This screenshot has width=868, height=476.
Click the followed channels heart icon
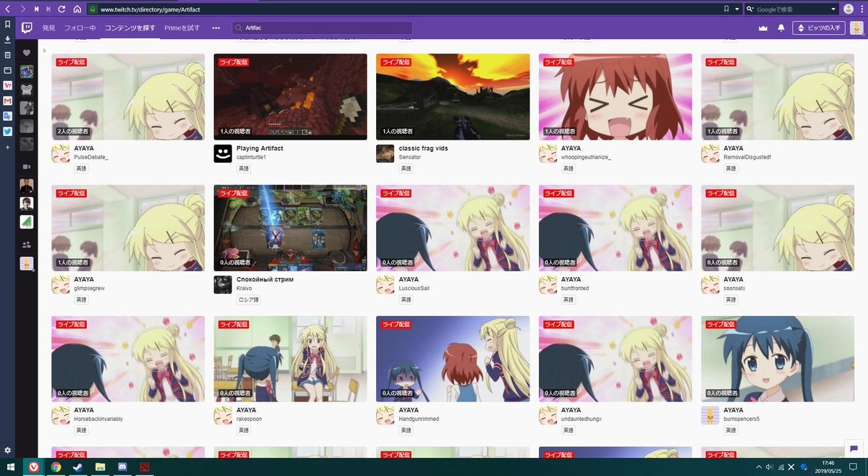(x=27, y=53)
